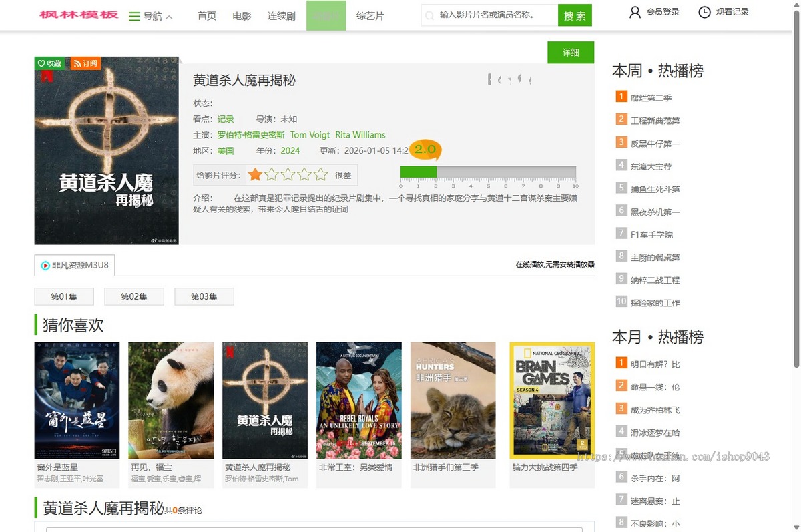
Task: Click the page vertical scrollbar thumb
Action: (796, 188)
